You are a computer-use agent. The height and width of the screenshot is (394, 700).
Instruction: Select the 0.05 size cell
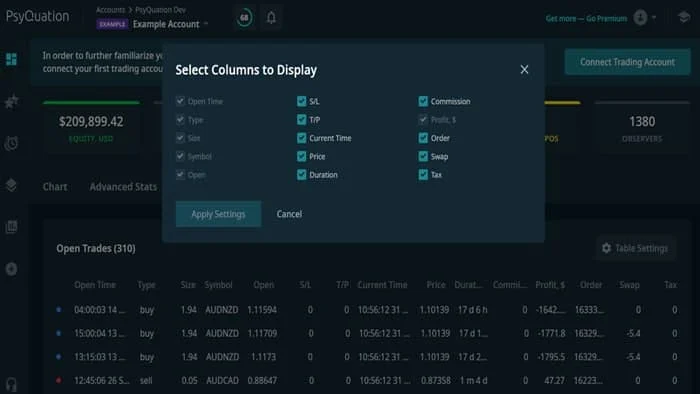(x=189, y=381)
